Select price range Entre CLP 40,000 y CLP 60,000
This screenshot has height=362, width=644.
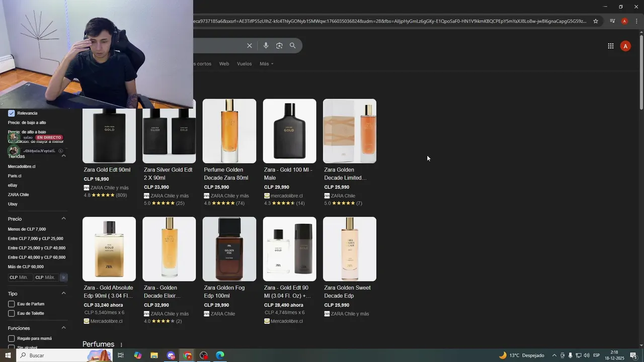37,257
